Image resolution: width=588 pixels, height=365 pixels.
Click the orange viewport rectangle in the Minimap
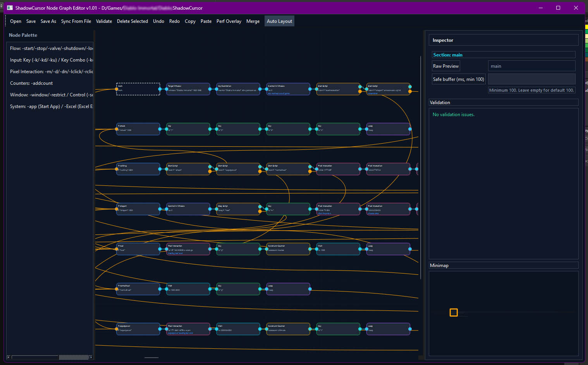[454, 312]
